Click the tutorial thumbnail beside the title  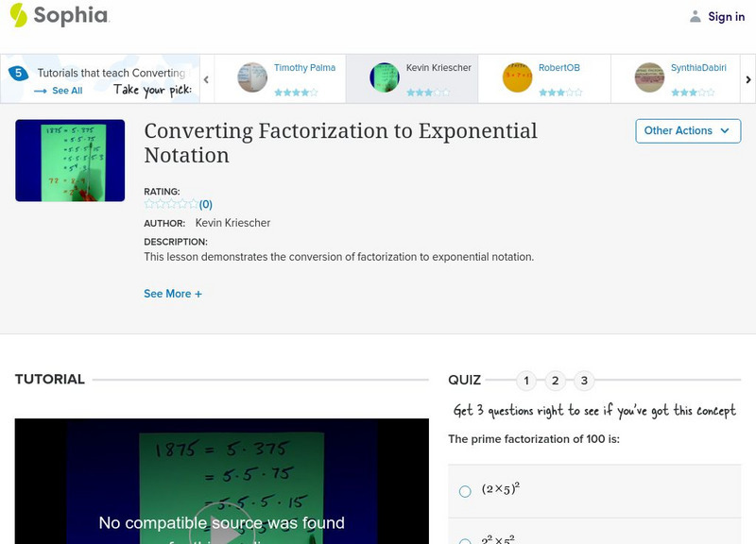click(x=69, y=160)
